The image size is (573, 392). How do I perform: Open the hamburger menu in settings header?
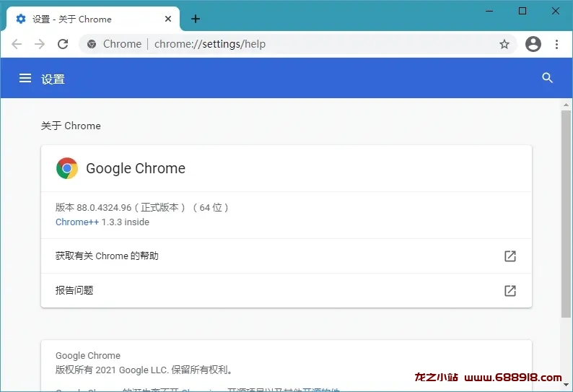pos(25,78)
